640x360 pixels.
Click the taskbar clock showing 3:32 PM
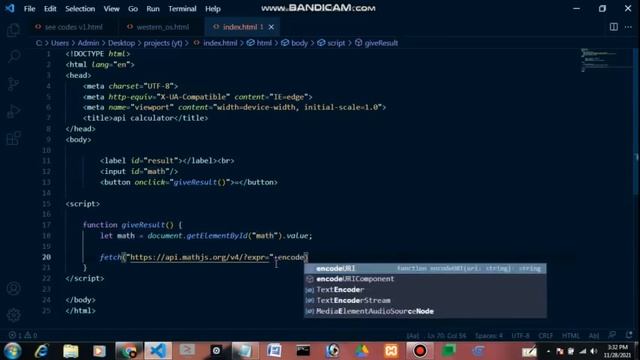pos(617,351)
